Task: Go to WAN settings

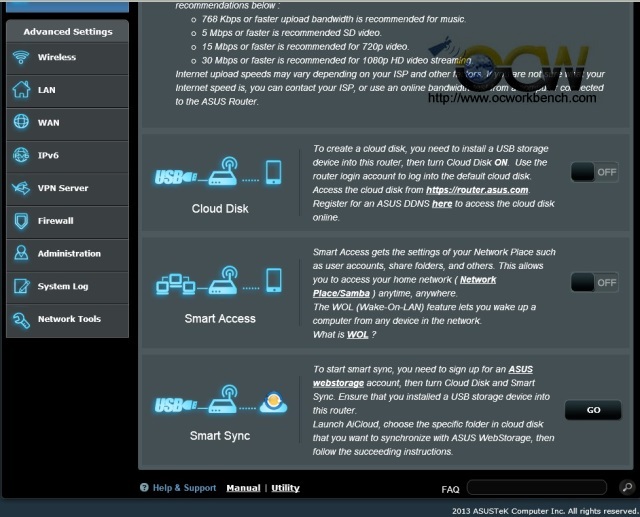Action: coord(67,124)
